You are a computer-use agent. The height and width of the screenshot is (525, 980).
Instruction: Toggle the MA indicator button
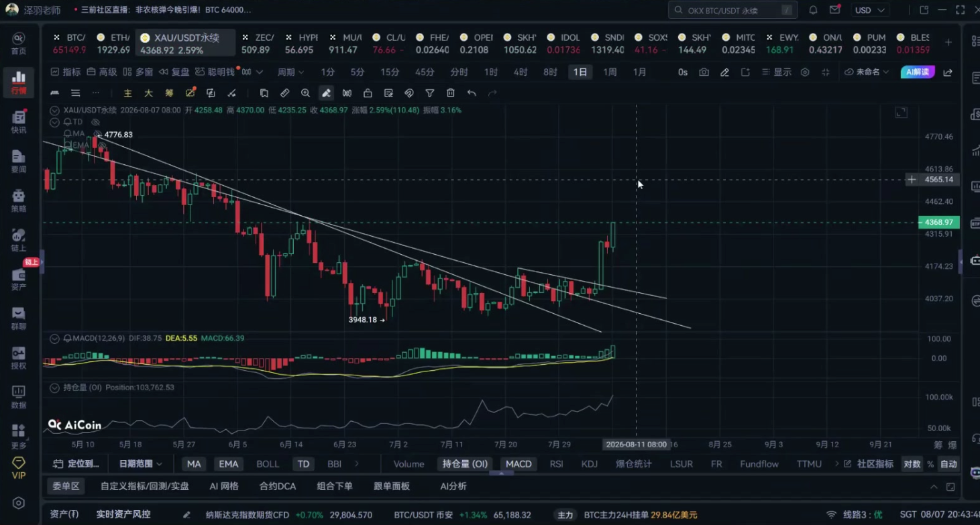coord(194,464)
